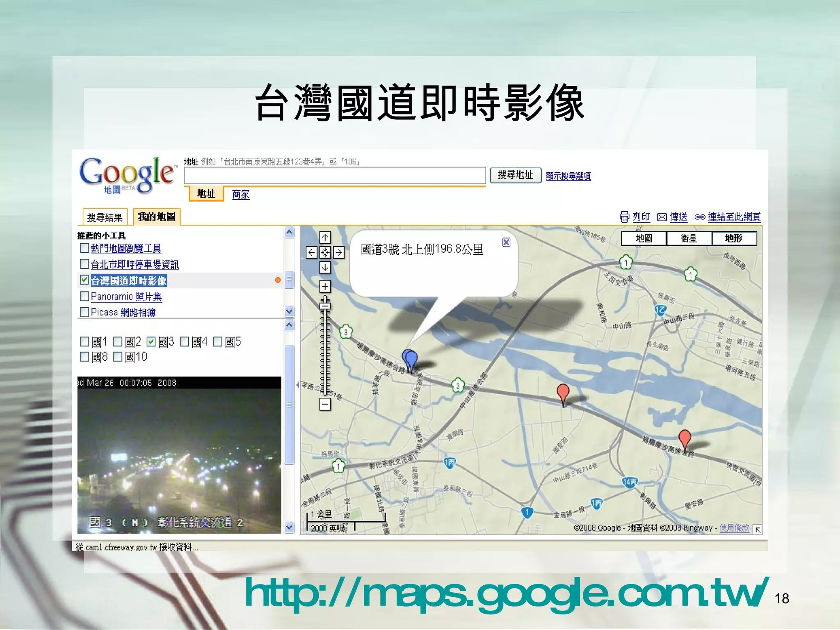Click the 傳送 link

point(679,217)
